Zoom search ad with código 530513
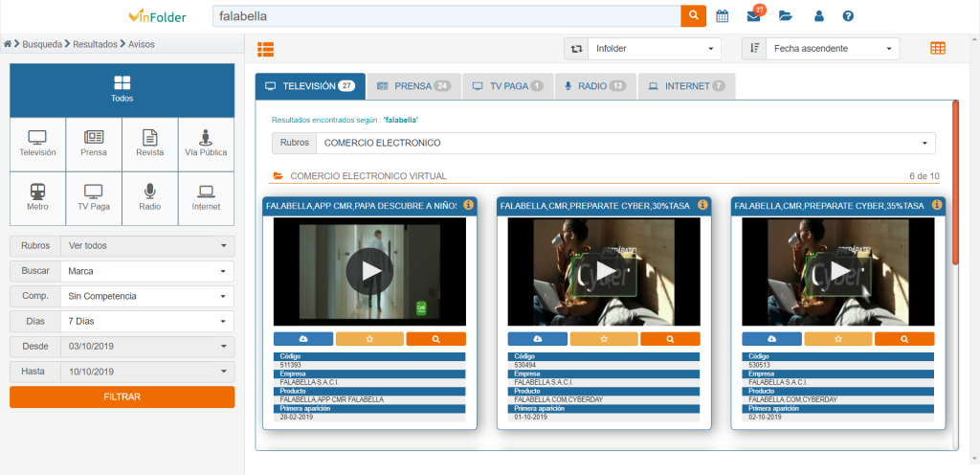Screen dimensions: 980x475 point(905,339)
